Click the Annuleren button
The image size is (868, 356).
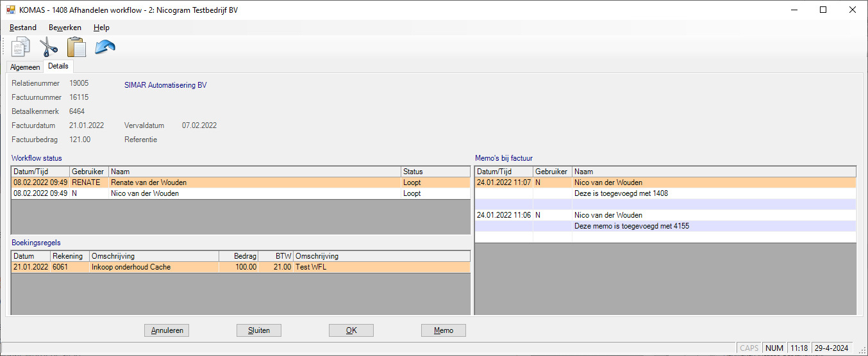click(167, 330)
